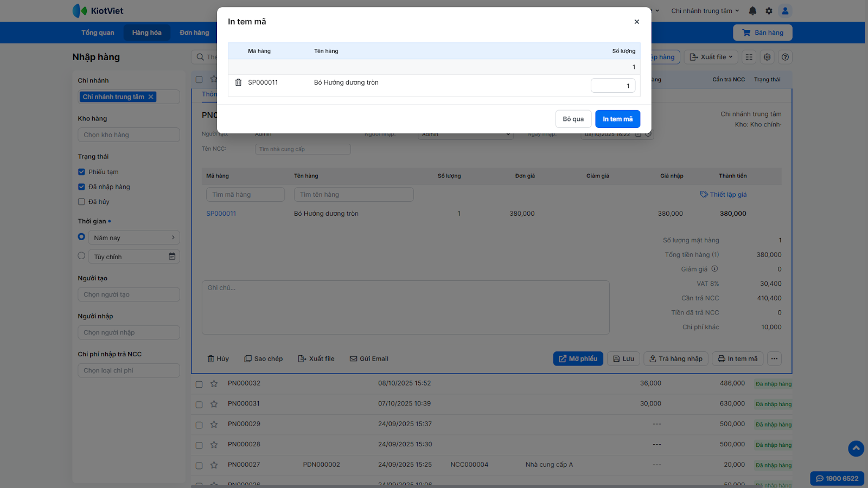Expand the Năm nay time range selector
The height and width of the screenshot is (488, 868).
[x=134, y=237]
